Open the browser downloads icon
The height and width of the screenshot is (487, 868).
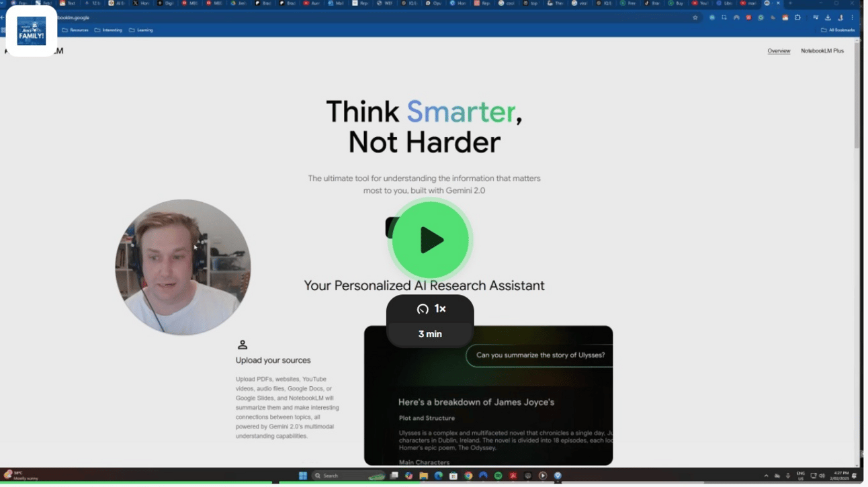[x=828, y=17]
